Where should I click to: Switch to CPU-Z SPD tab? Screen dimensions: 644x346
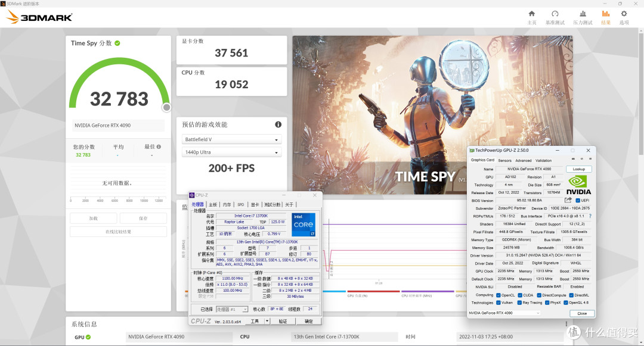241,205
